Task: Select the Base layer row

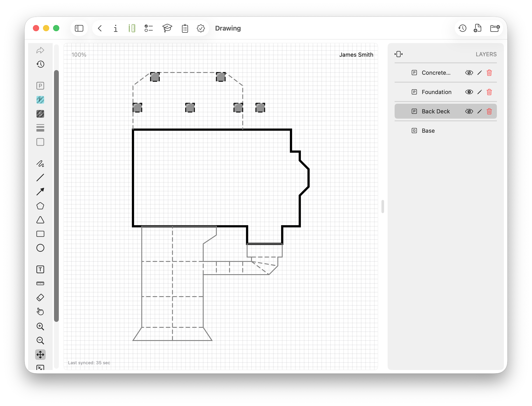Action: tap(446, 131)
